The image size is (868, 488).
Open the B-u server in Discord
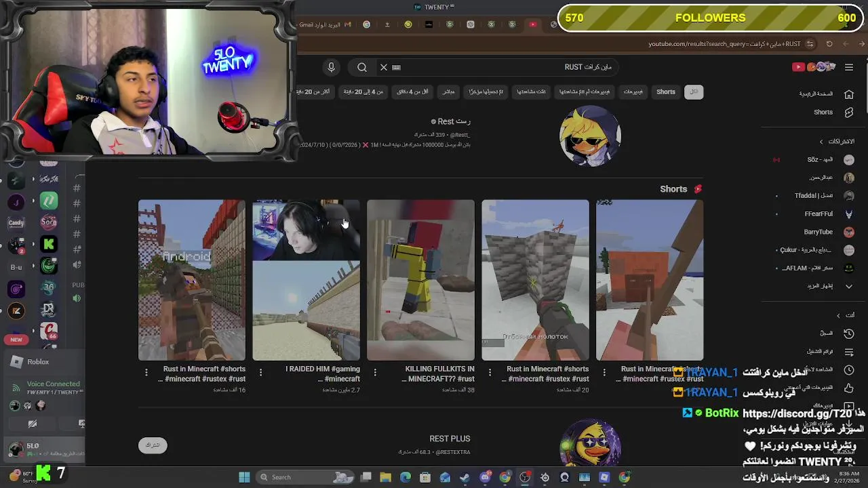click(x=16, y=267)
